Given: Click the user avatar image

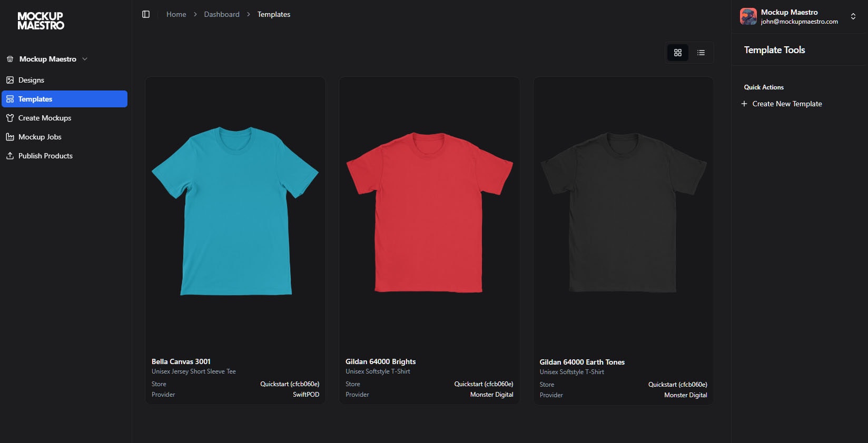Looking at the screenshot, I should [748, 16].
